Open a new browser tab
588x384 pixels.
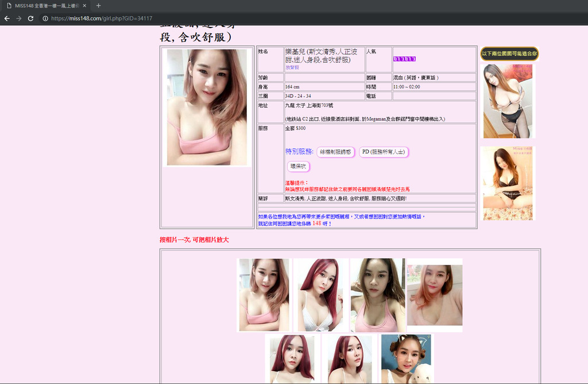click(98, 5)
